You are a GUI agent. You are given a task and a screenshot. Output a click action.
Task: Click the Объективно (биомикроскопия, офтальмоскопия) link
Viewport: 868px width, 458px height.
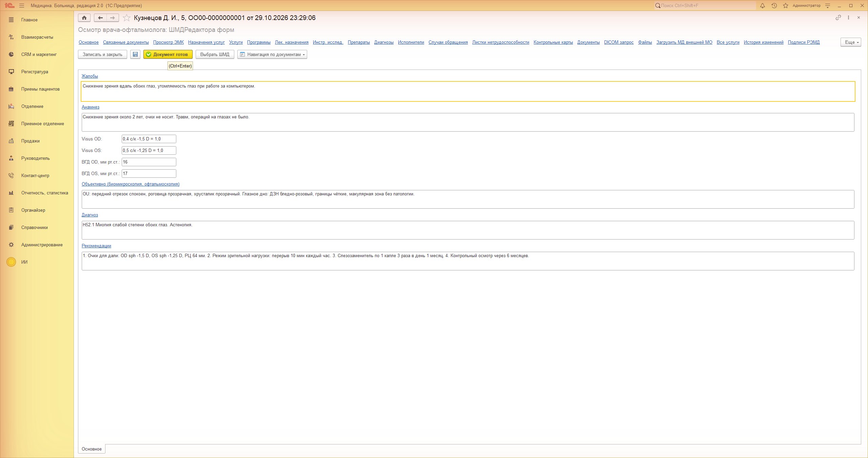(x=131, y=184)
